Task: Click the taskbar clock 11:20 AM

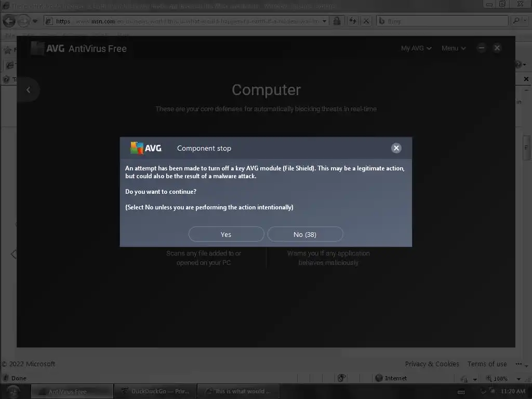Action: click(x=513, y=391)
